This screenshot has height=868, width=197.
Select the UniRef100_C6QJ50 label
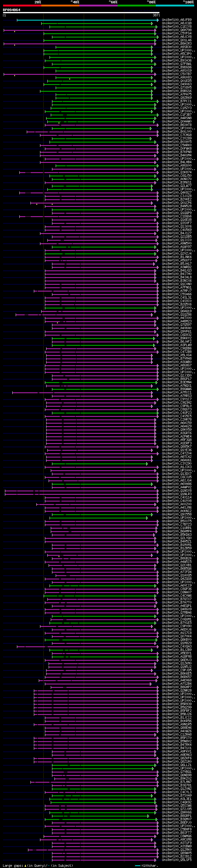coord(177,176)
